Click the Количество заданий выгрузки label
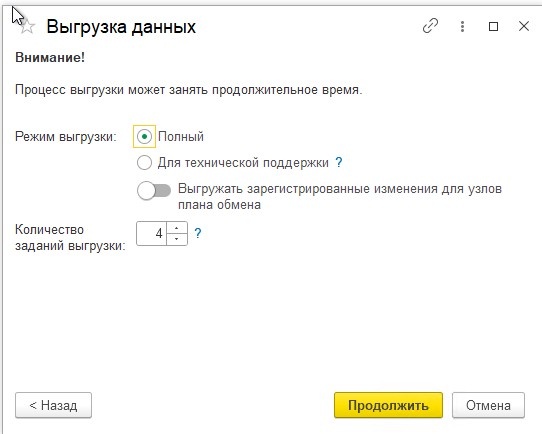The height and width of the screenshot is (434, 542). tap(70, 238)
